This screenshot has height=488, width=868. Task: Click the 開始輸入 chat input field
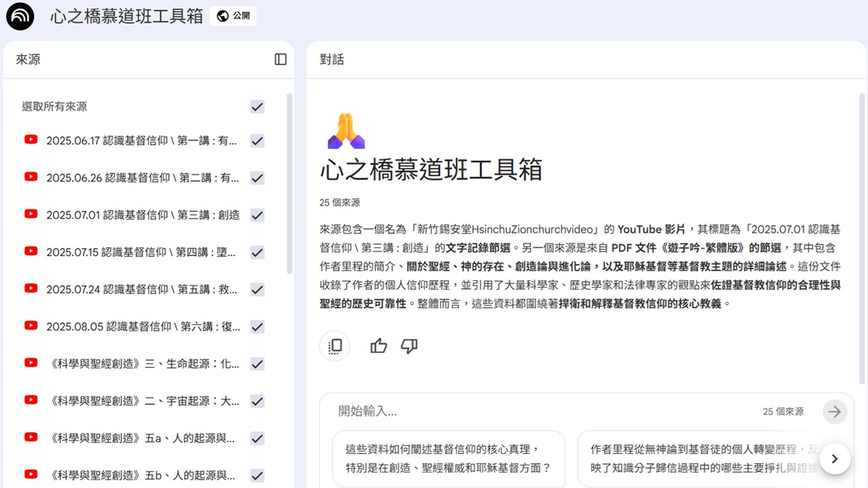[543, 411]
